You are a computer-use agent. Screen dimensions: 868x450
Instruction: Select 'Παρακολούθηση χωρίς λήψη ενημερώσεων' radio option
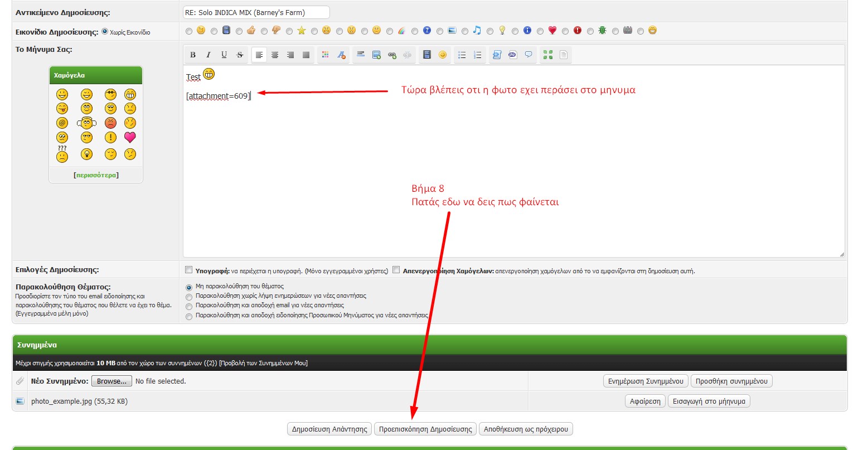click(189, 297)
